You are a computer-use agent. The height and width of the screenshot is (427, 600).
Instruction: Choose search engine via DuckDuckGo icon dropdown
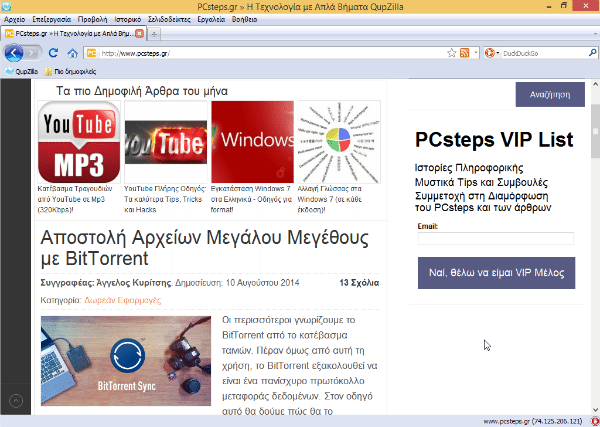[x=492, y=53]
